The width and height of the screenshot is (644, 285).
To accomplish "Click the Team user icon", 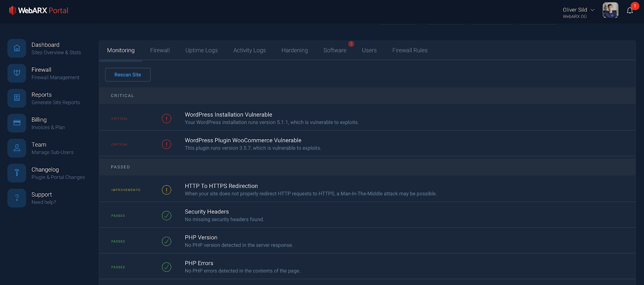I will click(x=17, y=148).
